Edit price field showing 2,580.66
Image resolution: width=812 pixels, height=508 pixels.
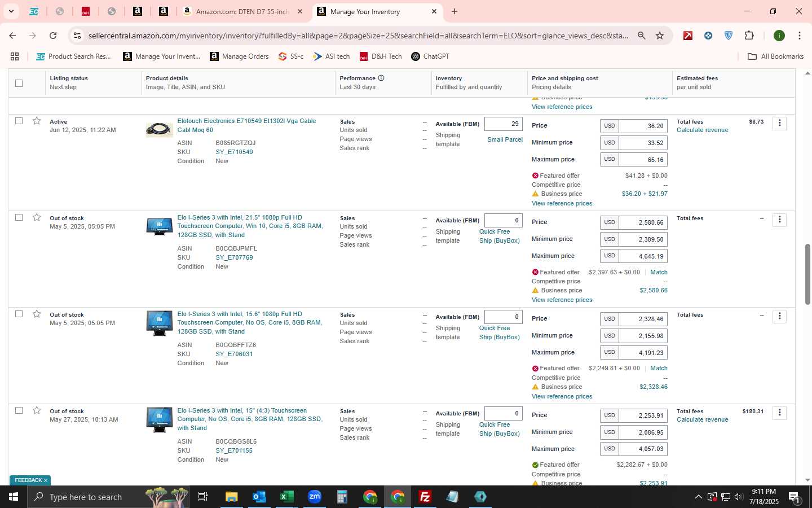[643, 222]
